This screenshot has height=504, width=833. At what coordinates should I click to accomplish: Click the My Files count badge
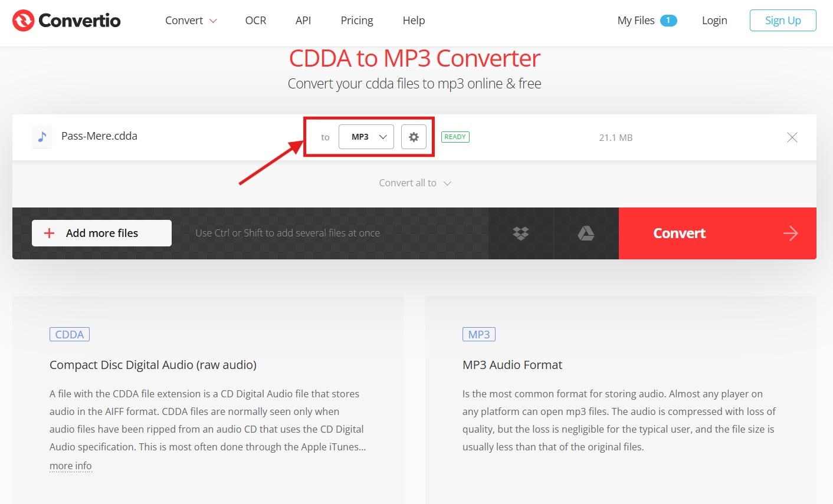pyautogui.click(x=668, y=21)
